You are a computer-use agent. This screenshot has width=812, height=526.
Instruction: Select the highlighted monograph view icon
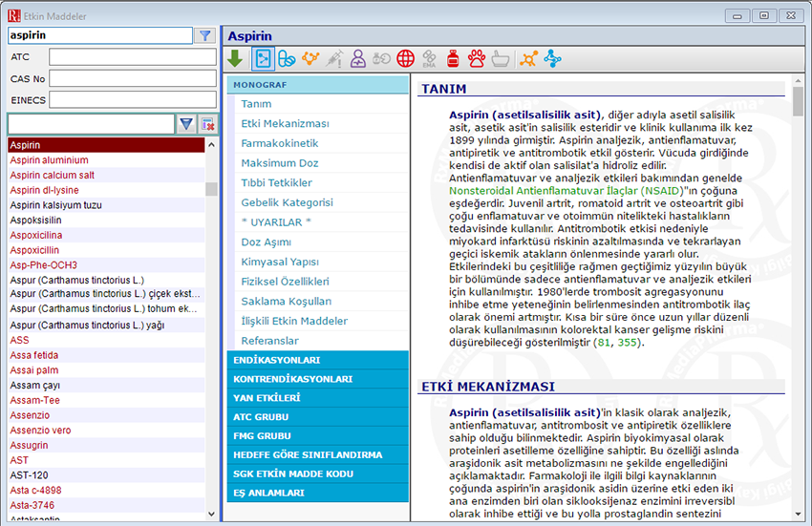[263, 58]
